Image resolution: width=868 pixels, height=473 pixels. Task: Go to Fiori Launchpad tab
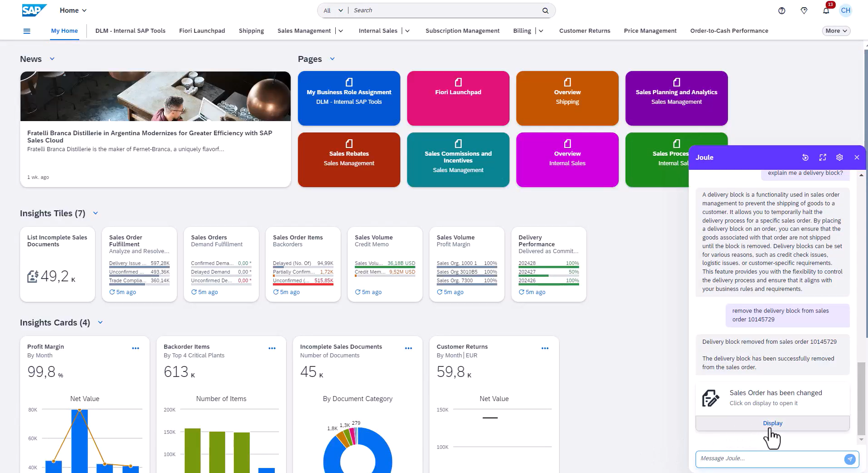tap(202, 31)
